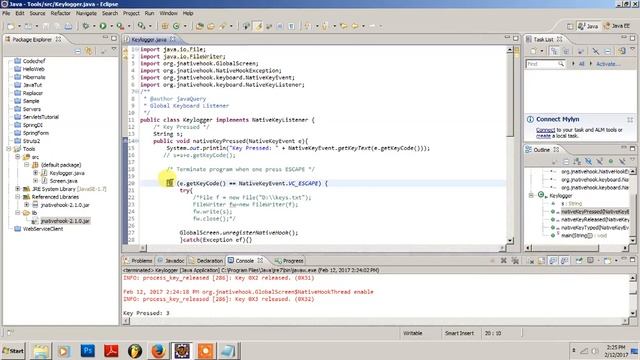
Task: Click Pin Console icon
Action: [x=579, y=260]
